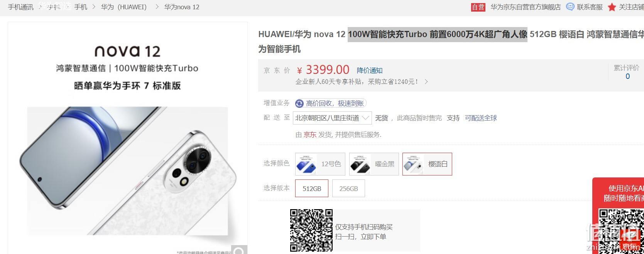Choose the 512GB version
The height and width of the screenshot is (254, 644).
pyautogui.click(x=312, y=188)
